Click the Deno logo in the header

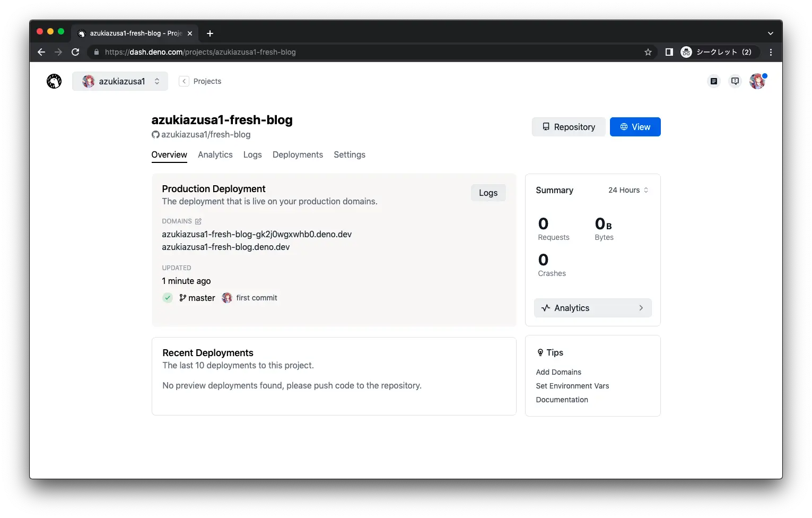(54, 81)
